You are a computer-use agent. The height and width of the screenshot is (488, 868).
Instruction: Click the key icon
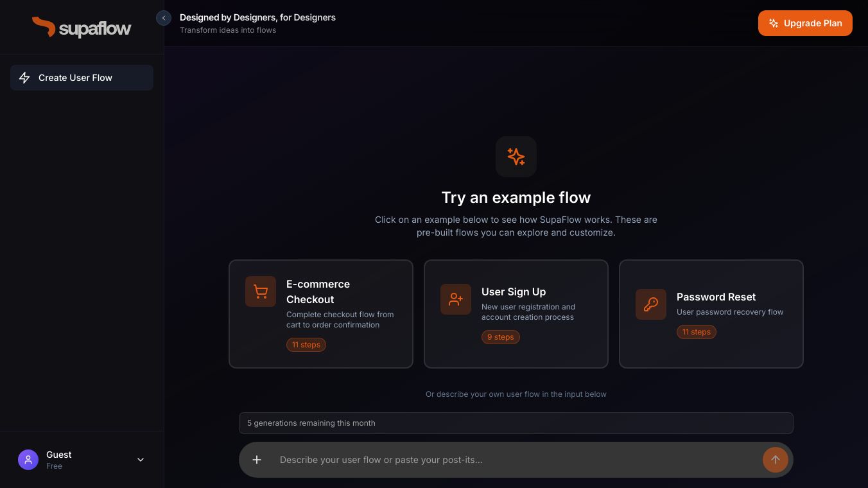[x=651, y=304]
